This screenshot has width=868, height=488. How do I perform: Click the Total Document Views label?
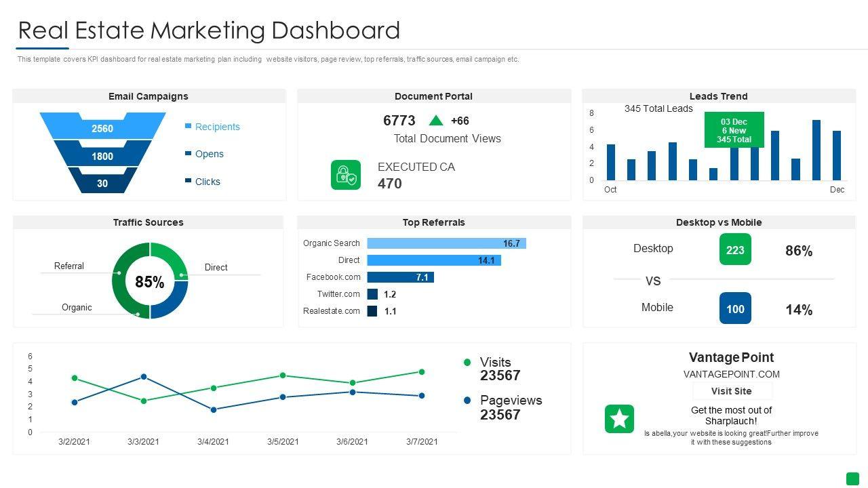point(448,139)
